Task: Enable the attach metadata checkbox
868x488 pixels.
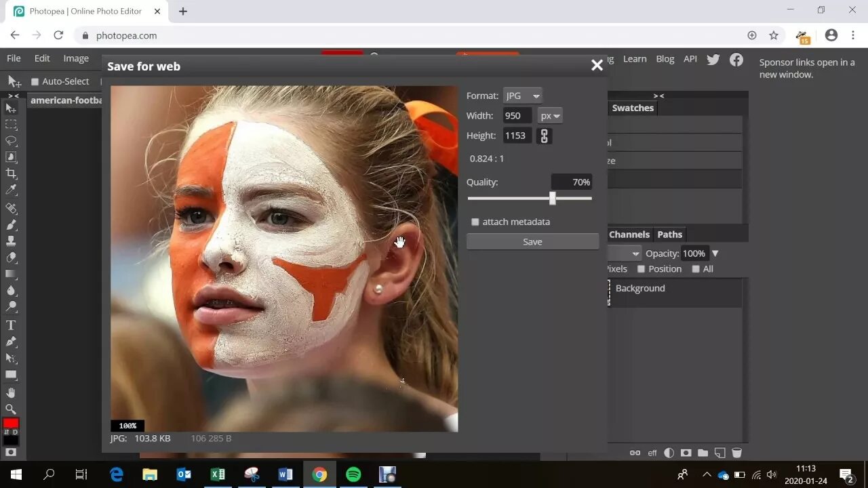Action: click(475, 222)
